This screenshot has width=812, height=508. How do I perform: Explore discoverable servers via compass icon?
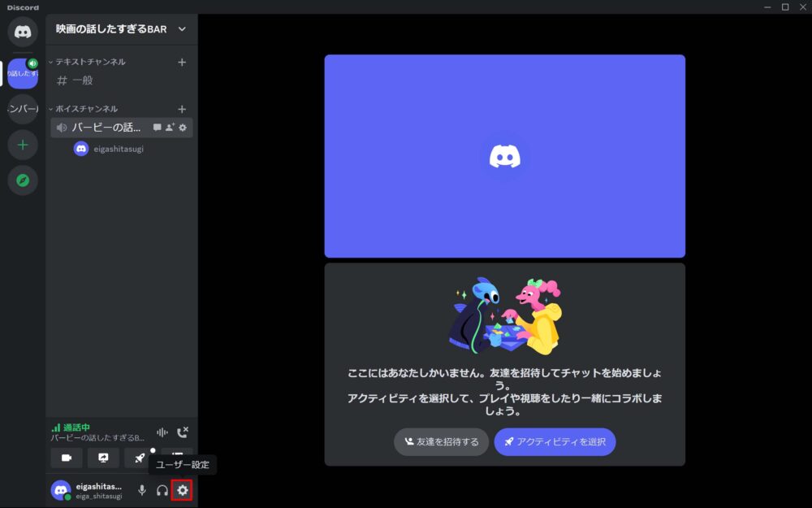pos(23,180)
